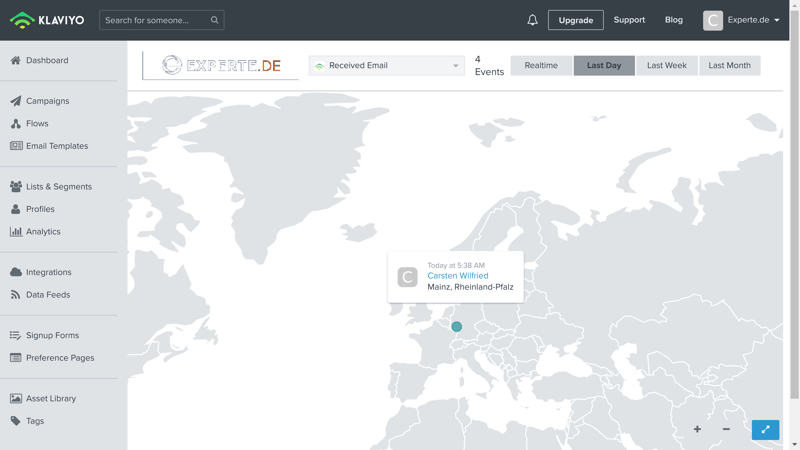Select the Last Week range
Viewport: 800px width, 450px height.
(x=666, y=66)
